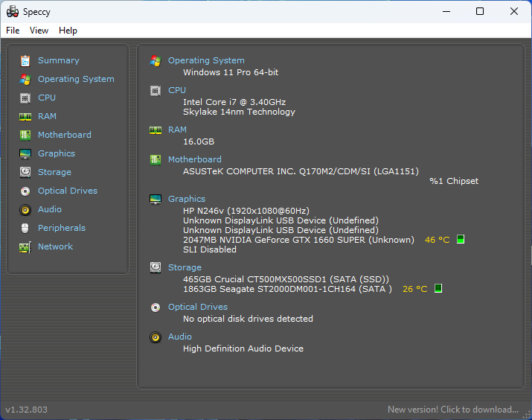Click the CPU chip icon in sidebar

point(25,98)
